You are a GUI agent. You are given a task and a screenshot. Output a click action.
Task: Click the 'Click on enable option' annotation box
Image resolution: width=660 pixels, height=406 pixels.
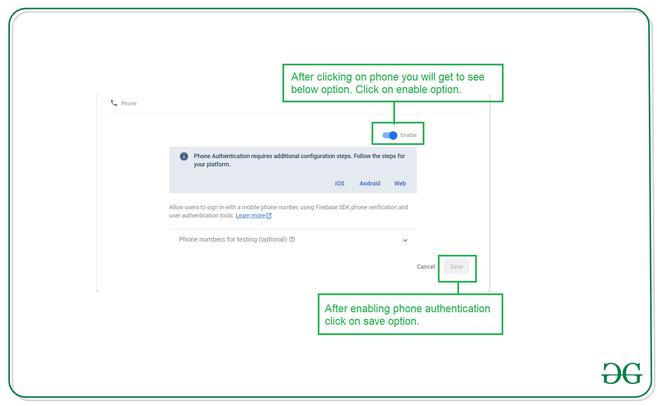click(x=393, y=83)
